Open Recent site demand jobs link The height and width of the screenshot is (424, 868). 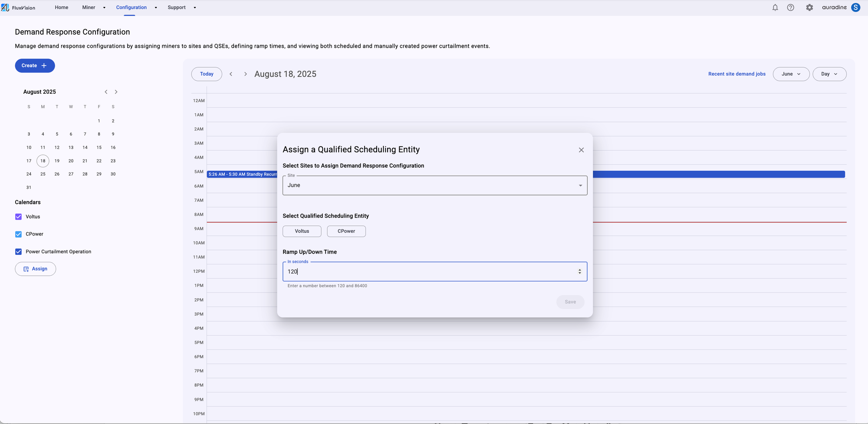pyautogui.click(x=737, y=74)
